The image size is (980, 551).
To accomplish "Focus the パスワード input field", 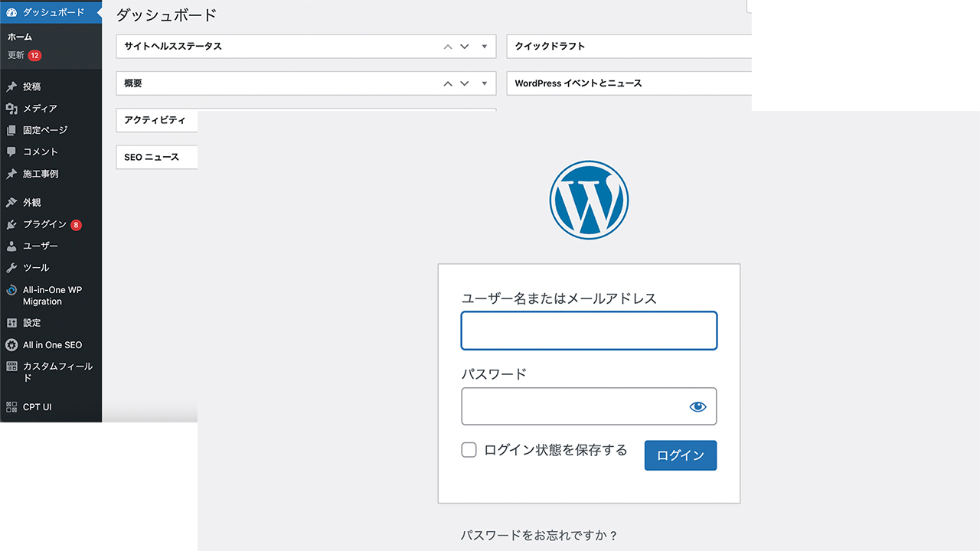I will (589, 406).
